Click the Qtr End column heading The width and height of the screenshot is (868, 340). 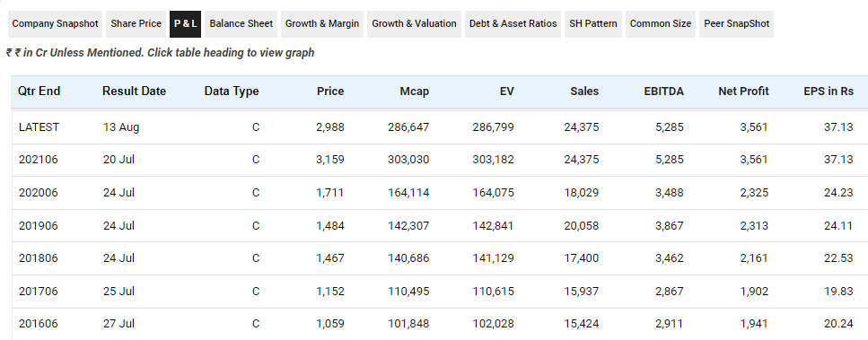point(39,92)
